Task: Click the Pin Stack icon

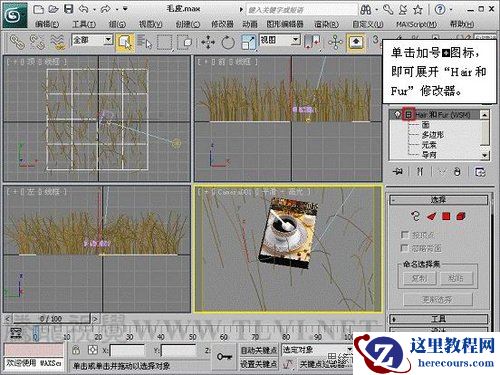Action: [398, 172]
